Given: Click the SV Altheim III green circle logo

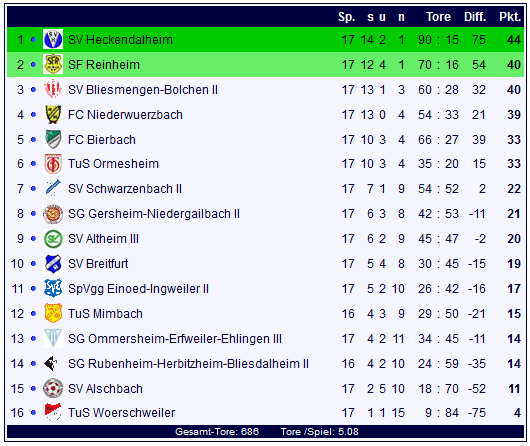Looking at the screenshot, I should coord(53,239).
